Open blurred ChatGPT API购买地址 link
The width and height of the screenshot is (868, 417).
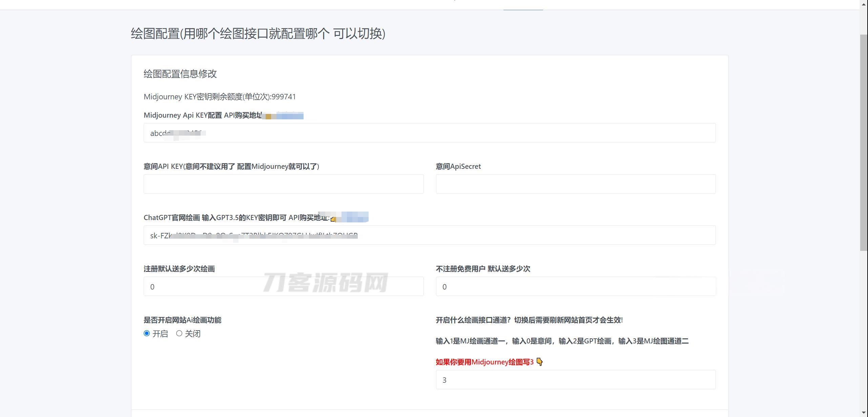click(x=349, y=217)
